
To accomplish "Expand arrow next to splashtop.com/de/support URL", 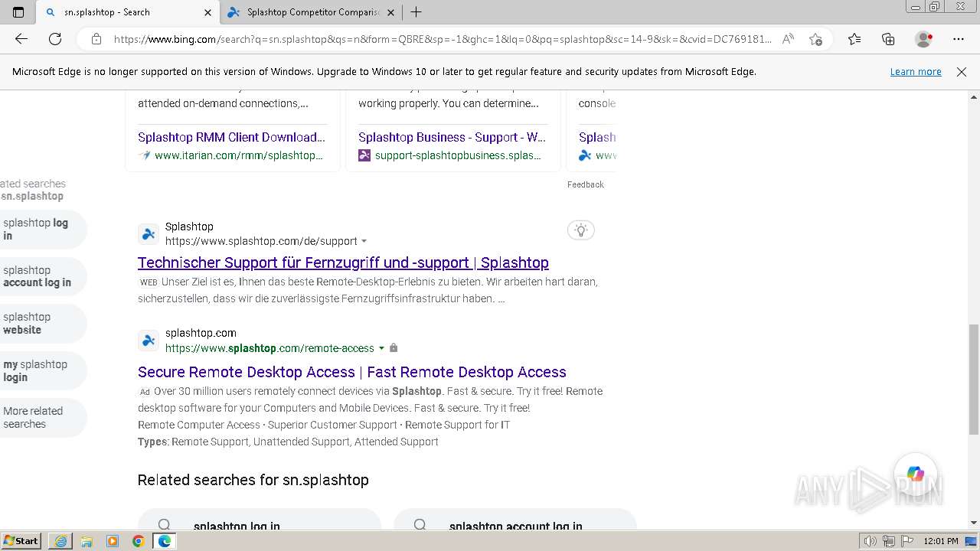I will pyautogui.click(x=364, y=241).
